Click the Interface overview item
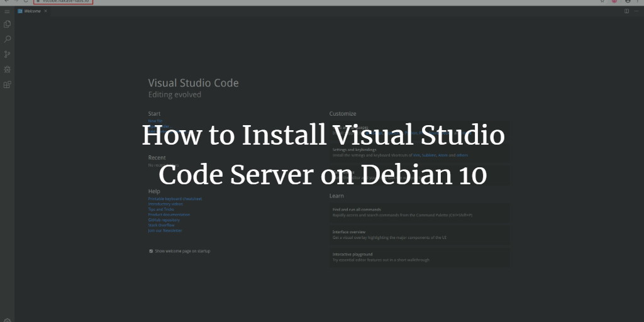This screenshot has height=322, width=644. tap(419, 235)
